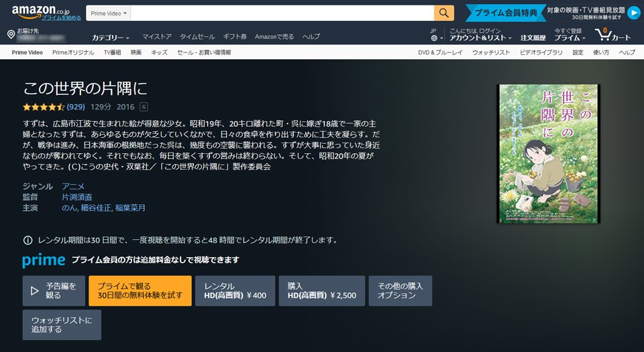Screen dimensions: 644x352
Task: Open the プライム registration dropdown
Action: tap(570, 38)
